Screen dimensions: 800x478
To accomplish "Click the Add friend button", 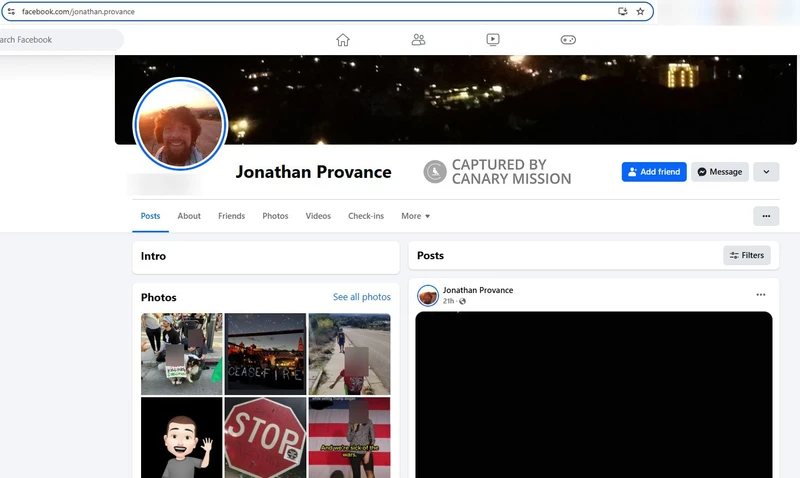I will tap(654, 172).
